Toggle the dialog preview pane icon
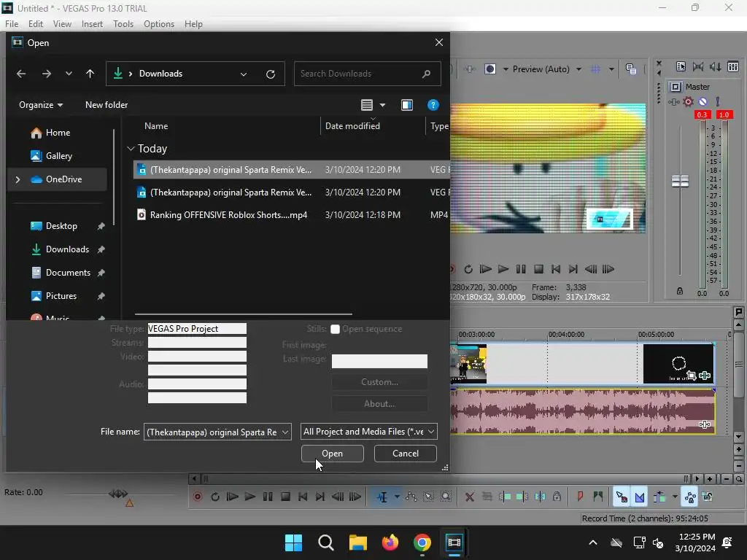Screen dimensions: 747x560 pyautogui.click(x=407, y=105)
